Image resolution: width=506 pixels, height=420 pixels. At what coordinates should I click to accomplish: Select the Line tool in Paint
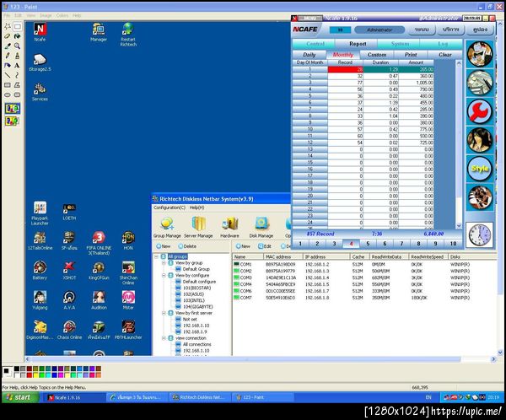click(8, 75)
